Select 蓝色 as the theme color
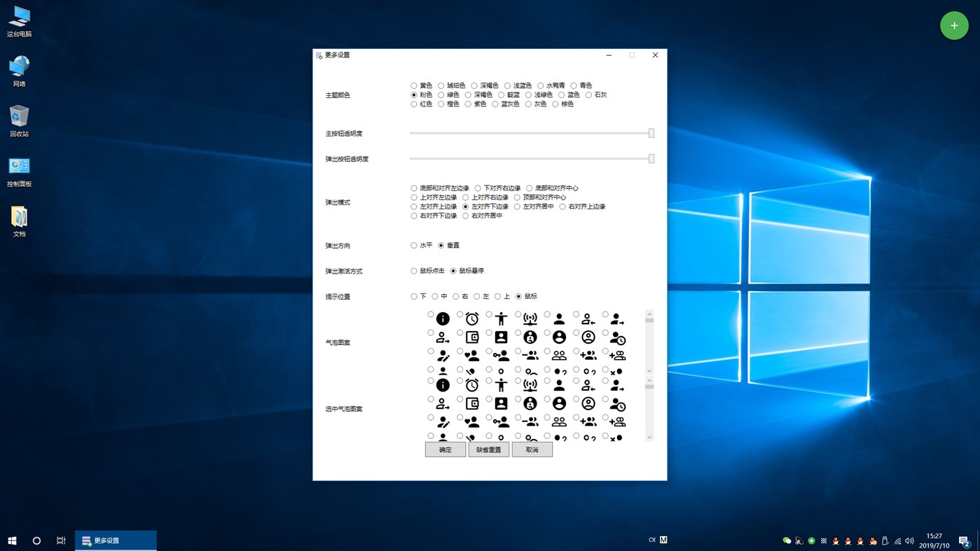 [x=561, y=95]
